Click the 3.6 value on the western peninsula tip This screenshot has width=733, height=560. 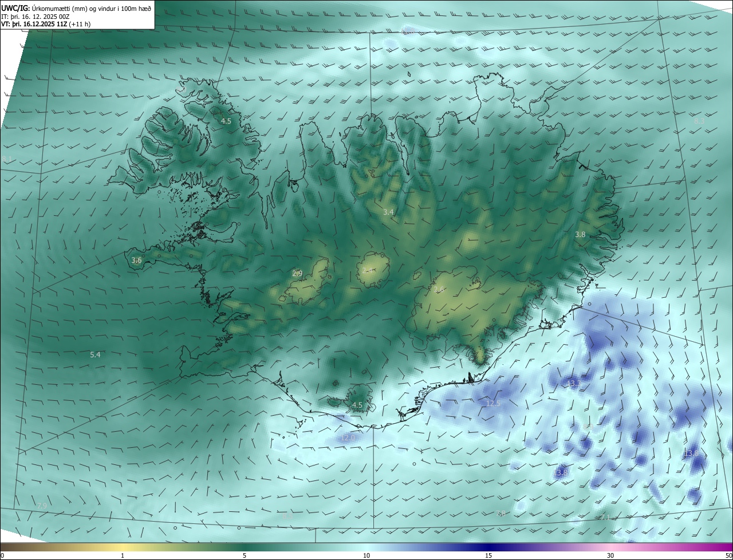tap(136, 261)
